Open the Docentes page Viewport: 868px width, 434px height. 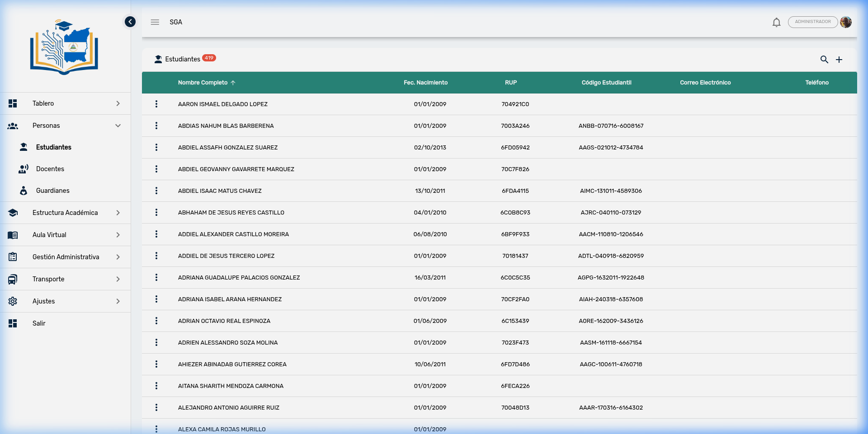(50, 169)
